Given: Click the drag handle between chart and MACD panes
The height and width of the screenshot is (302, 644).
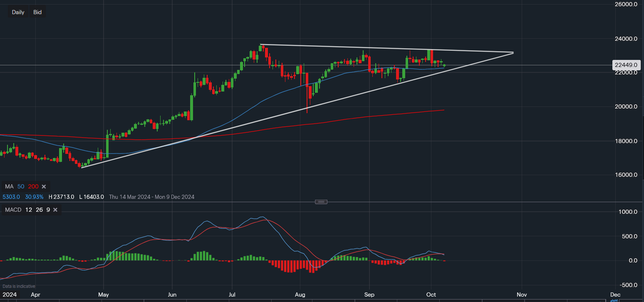Looking at the screenshot, I should [321, 201].
